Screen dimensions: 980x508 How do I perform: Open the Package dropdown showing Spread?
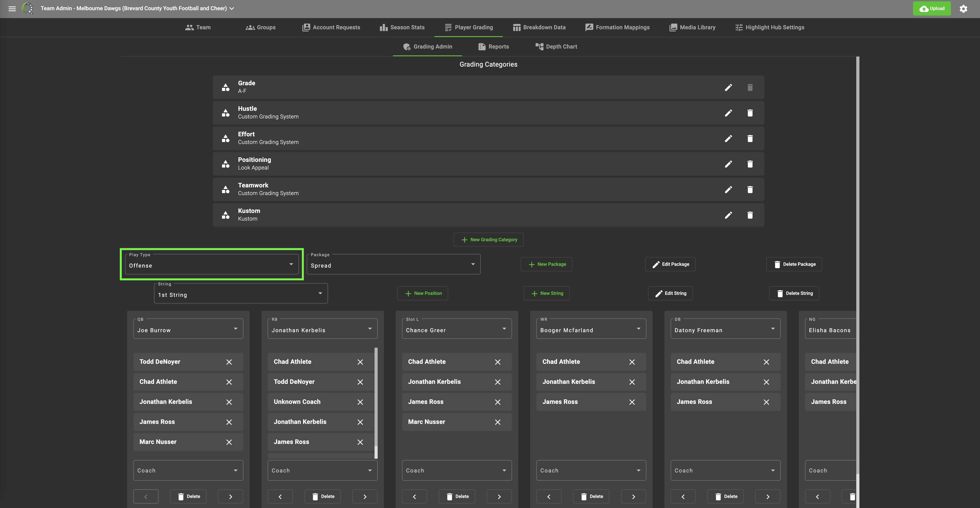pyautogui.click(x=393, y=264)
